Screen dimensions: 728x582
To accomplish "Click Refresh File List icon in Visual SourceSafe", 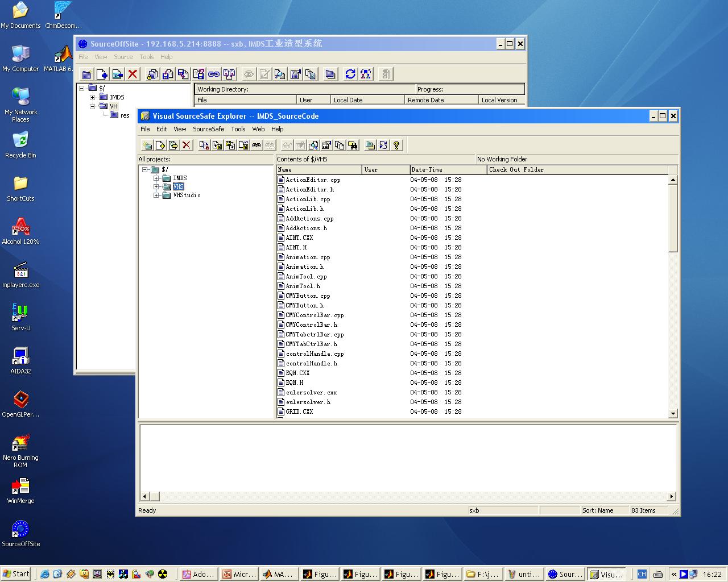I will coord(383,145).
